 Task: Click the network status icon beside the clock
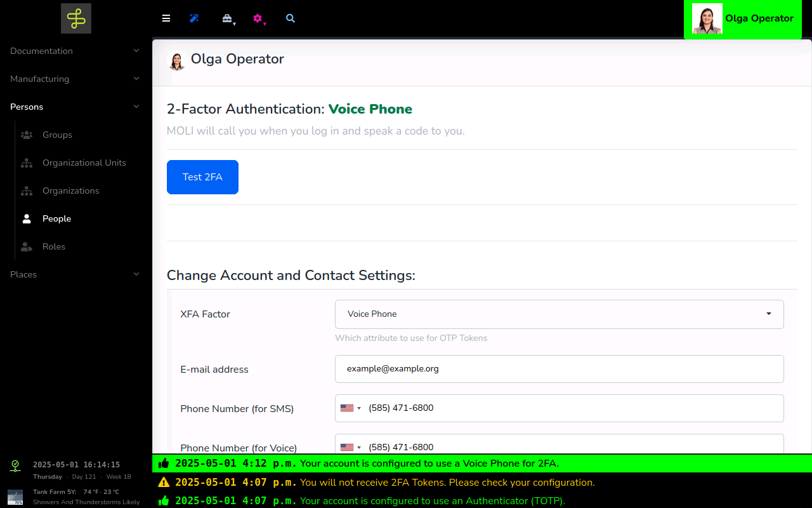(x=15, y=465)
